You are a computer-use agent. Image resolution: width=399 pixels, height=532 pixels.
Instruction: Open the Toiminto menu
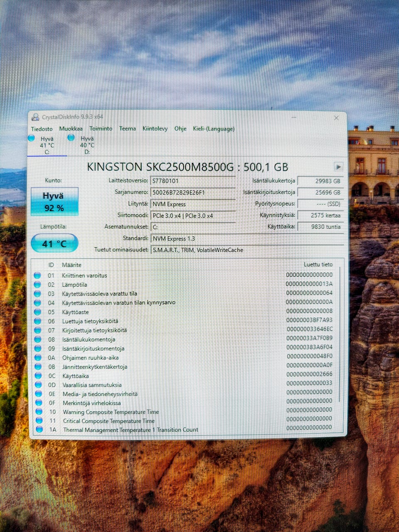[x=101, y=129]
